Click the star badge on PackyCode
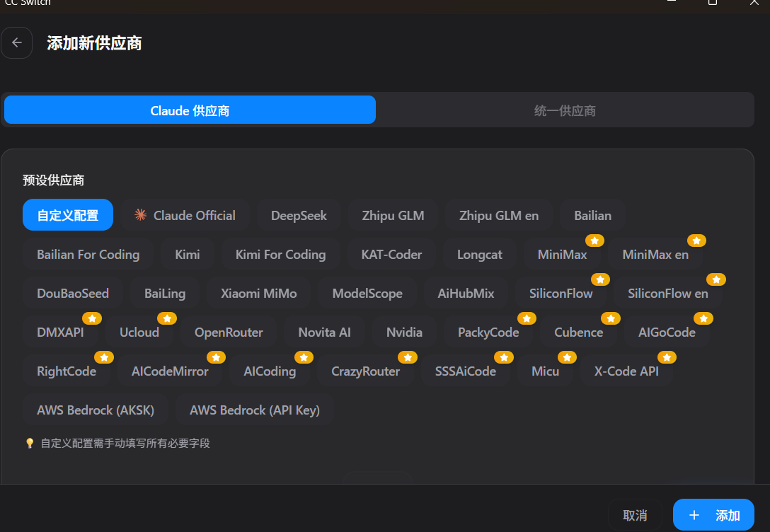 [527, 318]
